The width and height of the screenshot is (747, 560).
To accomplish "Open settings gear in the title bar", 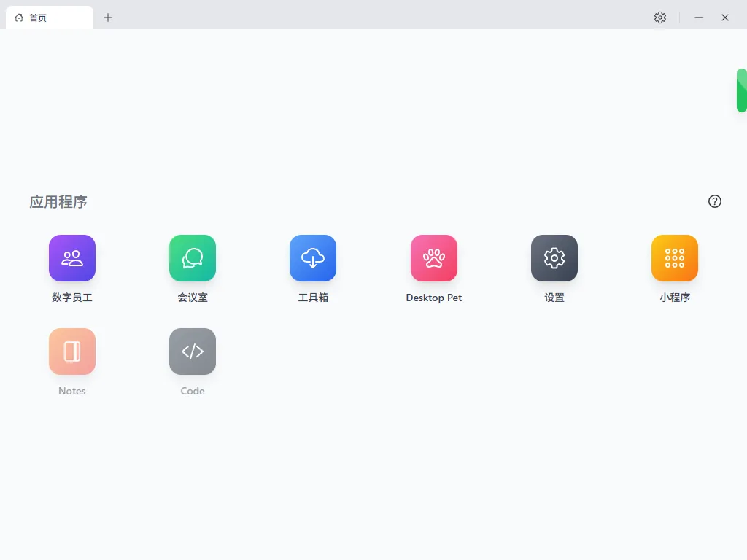I will 660,17.
